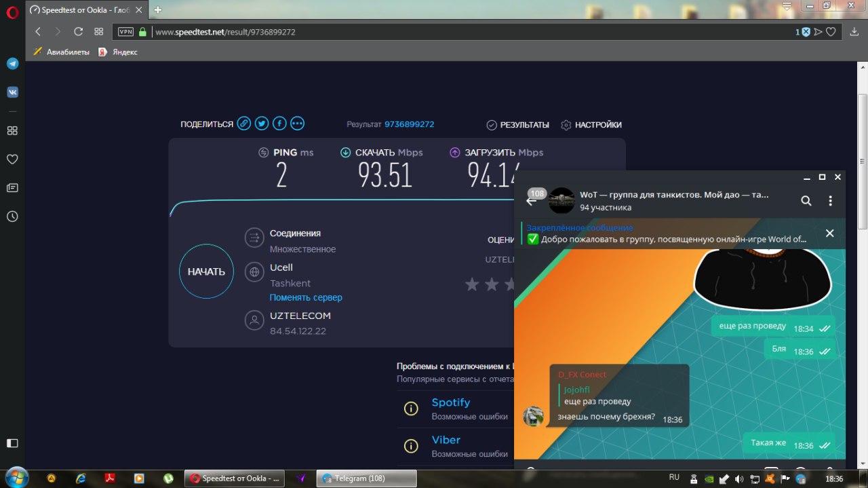
Task: Add page to bookmarks with heart icon
Action: pos(831,32)
